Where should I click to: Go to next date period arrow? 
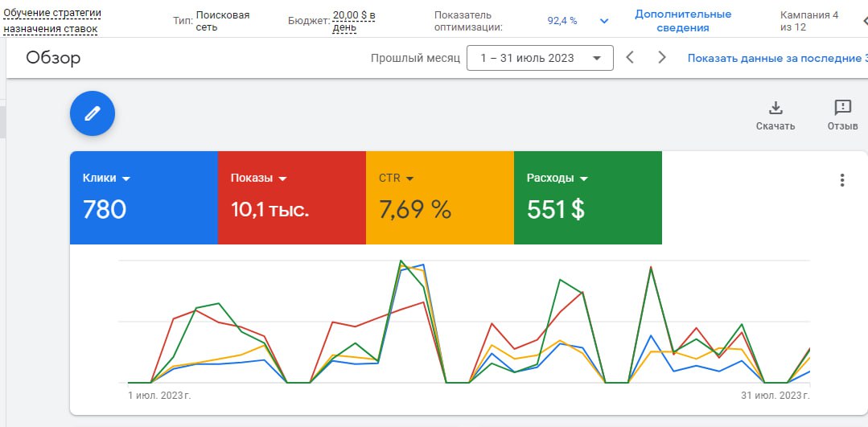point(662,58)
